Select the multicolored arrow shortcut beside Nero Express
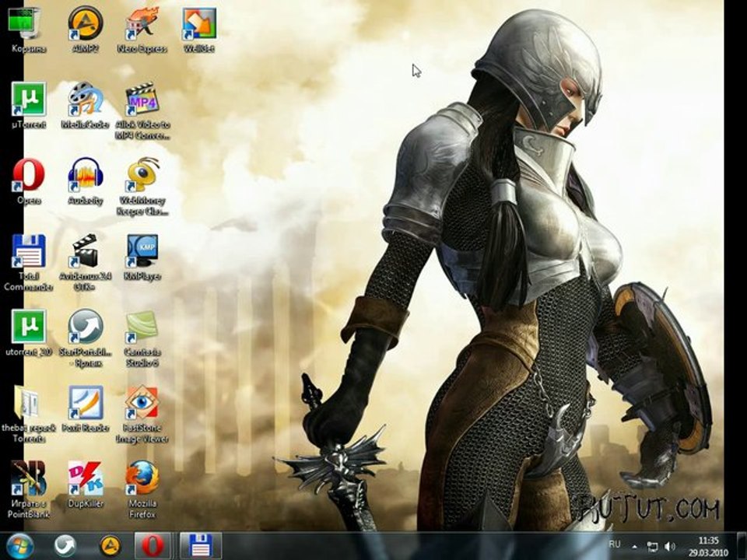Image resolution: width=747 pixels, height=560 pixels. coord(199,29)
